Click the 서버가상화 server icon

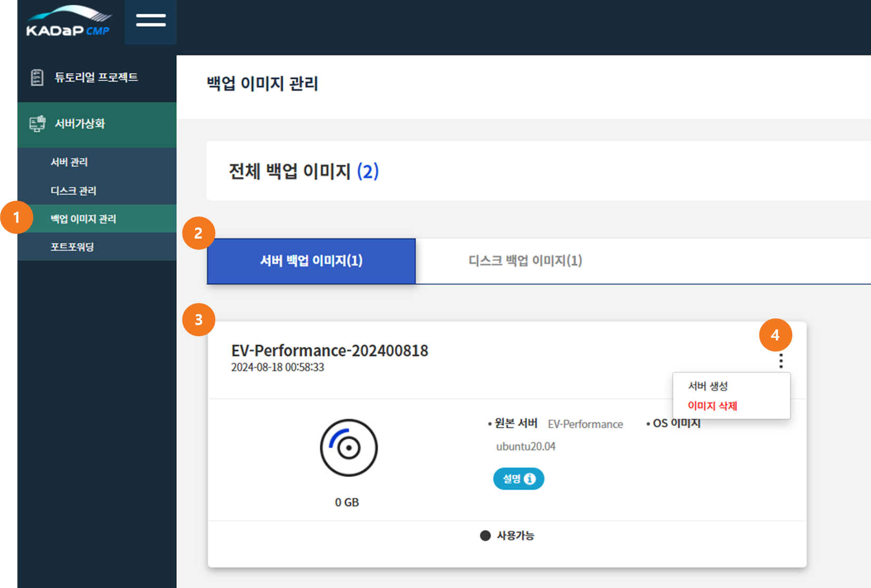[x=37, y=124]
